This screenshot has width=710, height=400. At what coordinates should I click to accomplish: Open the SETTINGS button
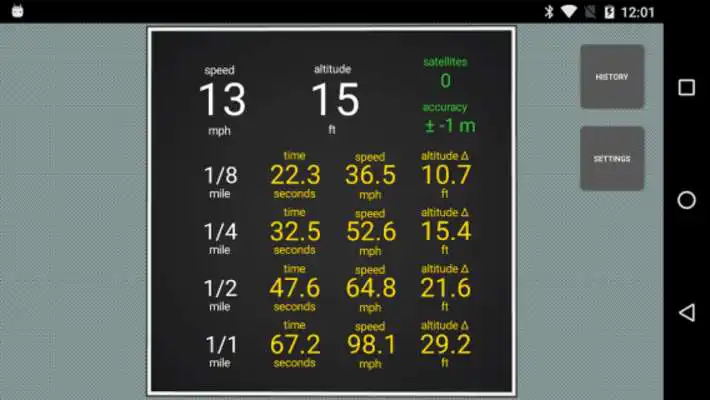(612, 159)
